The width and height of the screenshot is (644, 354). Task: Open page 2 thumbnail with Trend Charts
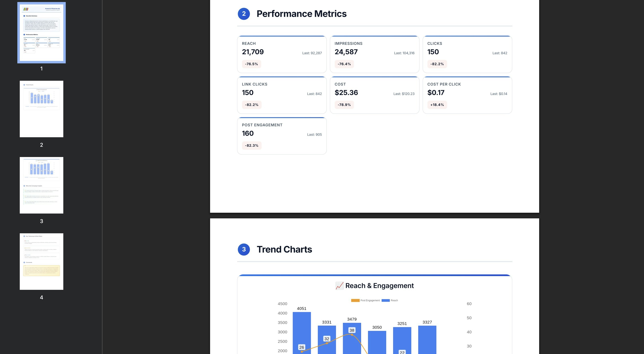click(42, 109)
